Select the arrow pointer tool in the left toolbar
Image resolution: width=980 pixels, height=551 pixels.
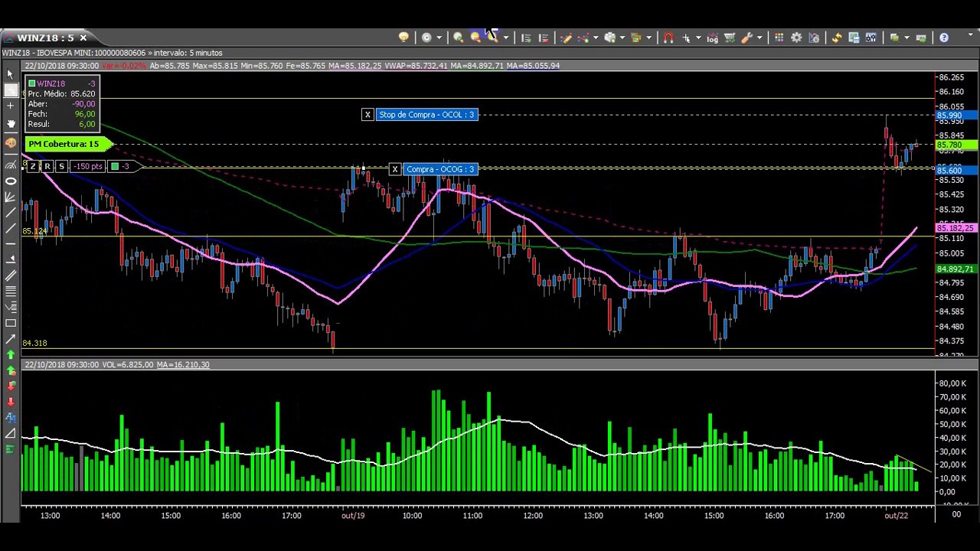[11, 74]
